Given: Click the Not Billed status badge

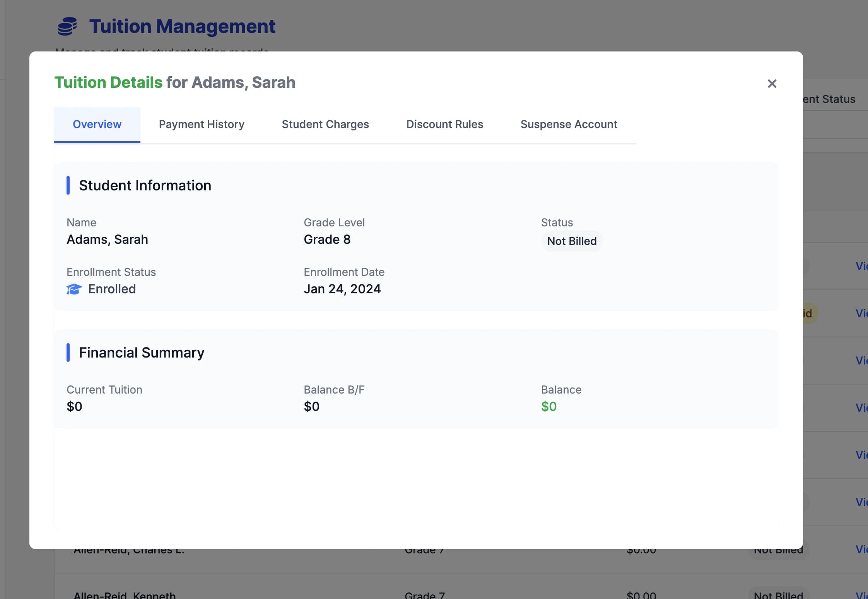Looking at the screenshot, I should (572, 241).
